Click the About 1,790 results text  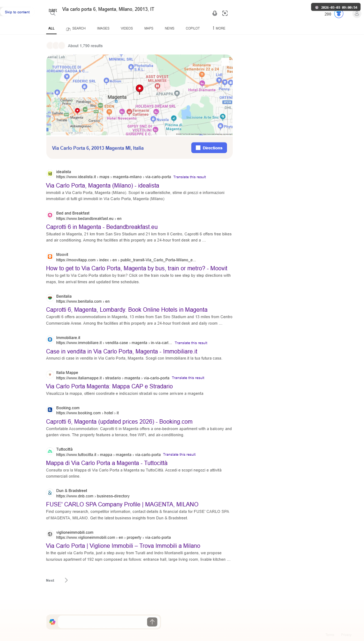[85, 46]
